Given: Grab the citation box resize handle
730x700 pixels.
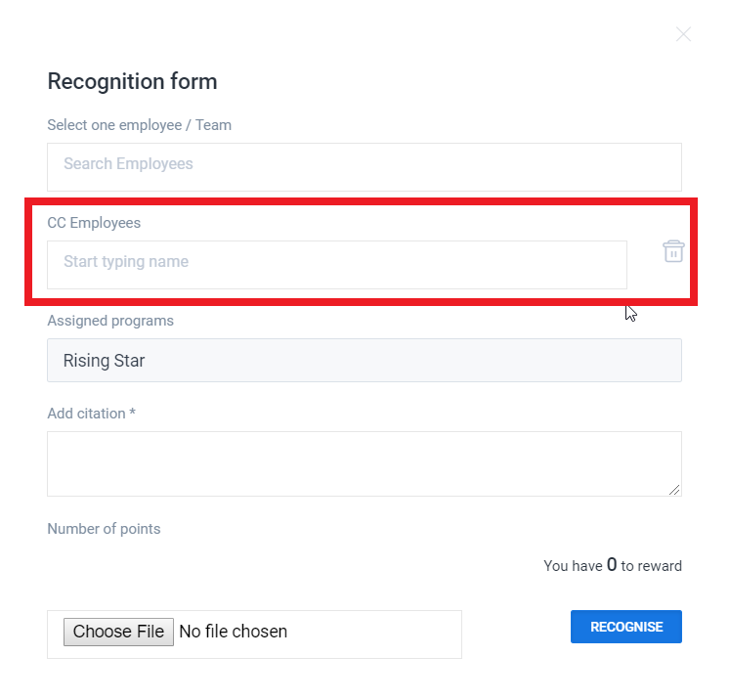Looking at the screenshot, I should pos(674,489).
